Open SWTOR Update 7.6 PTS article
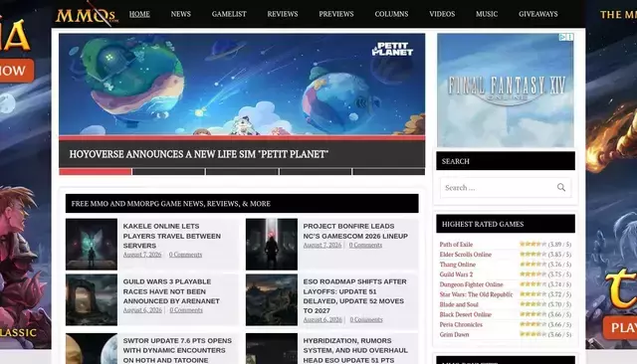The image size is (637, 364). coord(177,350)
